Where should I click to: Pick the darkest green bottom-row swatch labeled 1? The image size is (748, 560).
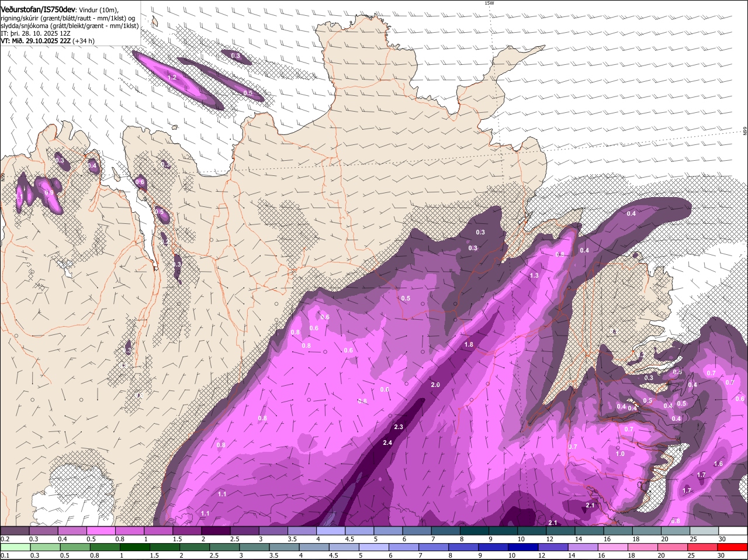point(134,547)
